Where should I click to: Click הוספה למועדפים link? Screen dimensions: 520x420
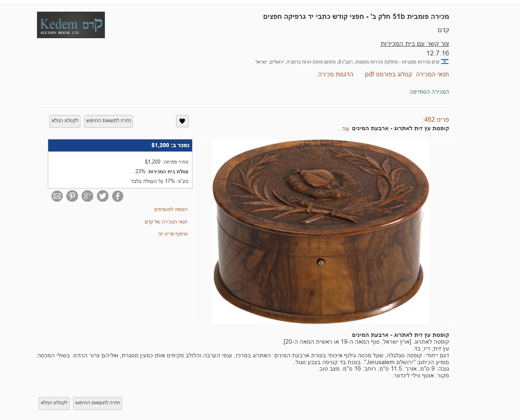pyautogui.click(x=171, y=209)
